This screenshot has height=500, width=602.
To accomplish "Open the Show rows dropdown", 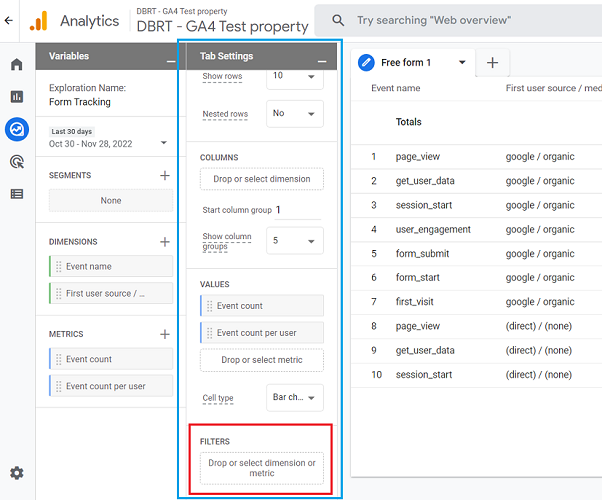I will [295, 79].
